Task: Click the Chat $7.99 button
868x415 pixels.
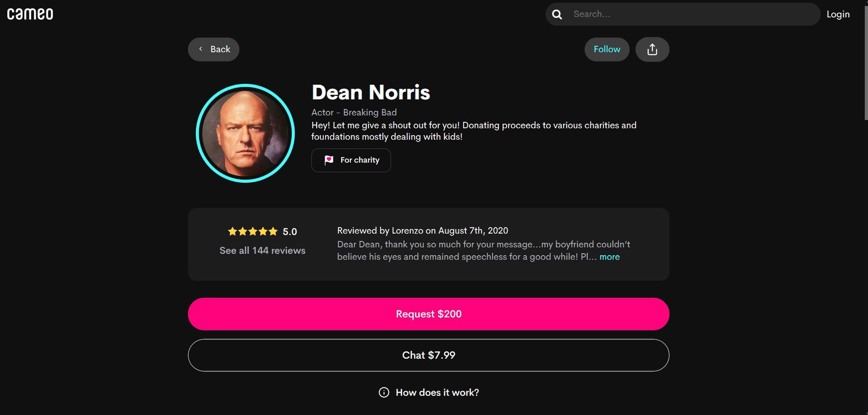Action: (429, 355)
